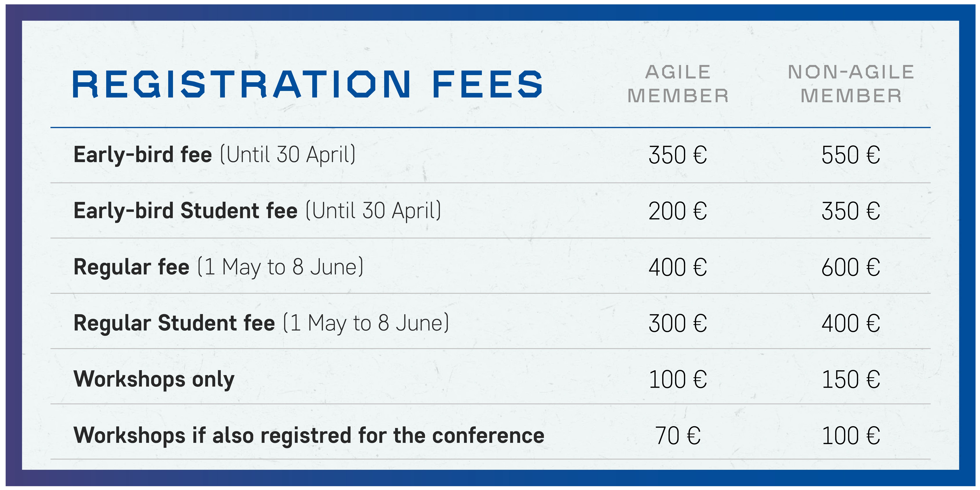Click the 350 € non-AGILE early-bird student price
This screenshot has width=980, height=490.
click(x=851, y=211)
